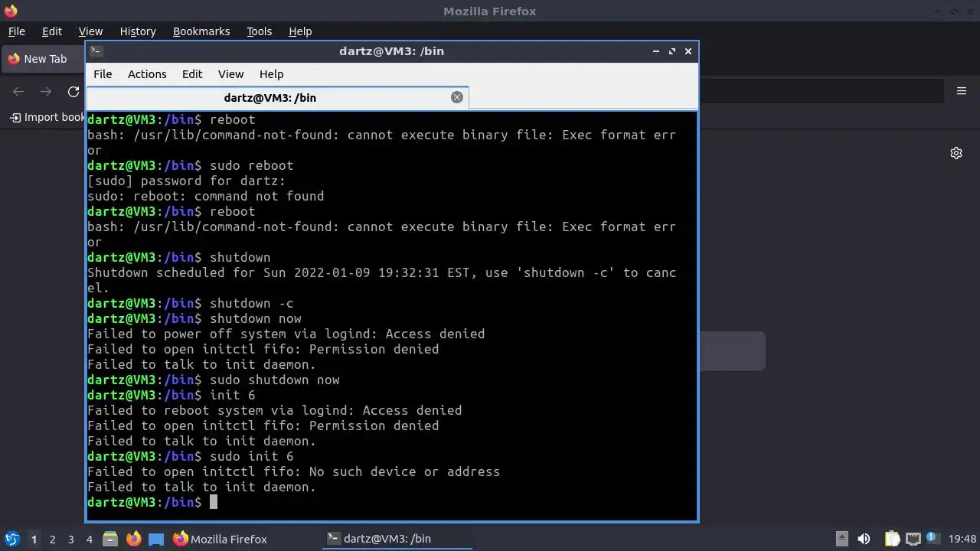Click the 'sudo init 6' command line
The height and width of the screenshot is (551, 980).
coord(191,456)
